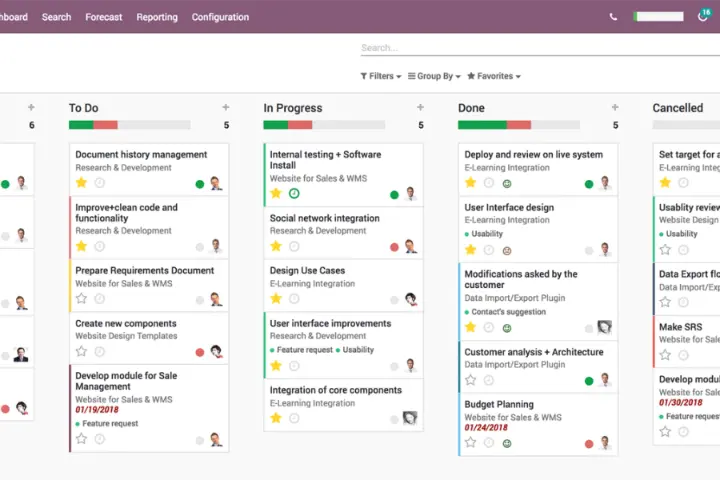Click smiley rating icon on Deploy and review card
The height and width of the screenshot is (480, 720).
pos(506,183)
